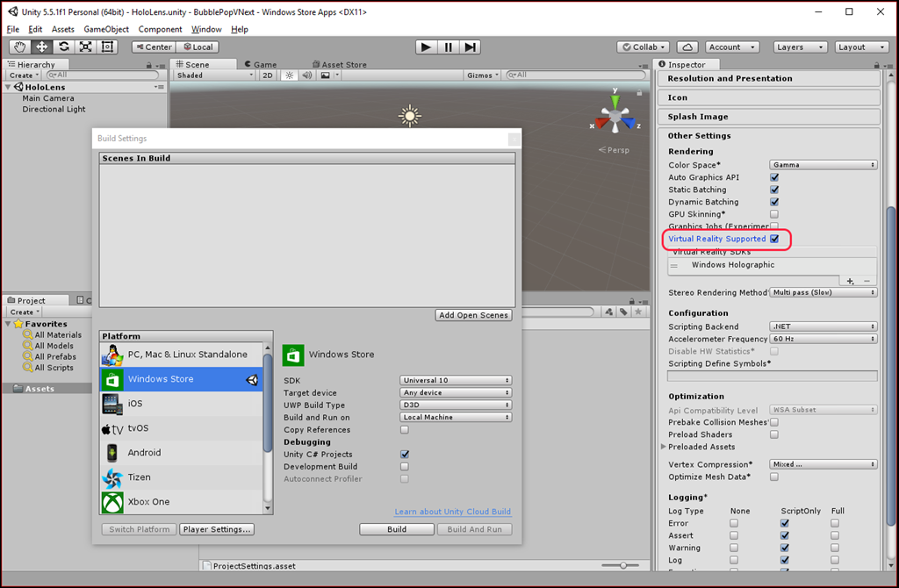Open Scripting Backend dropdown

pyautogui.click(x=823, y=326)
